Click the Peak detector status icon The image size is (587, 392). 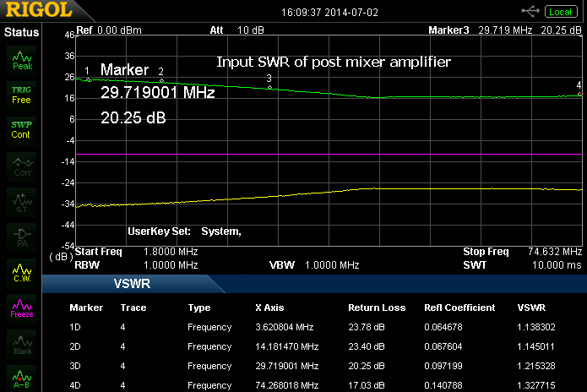[x=22, y=59]
